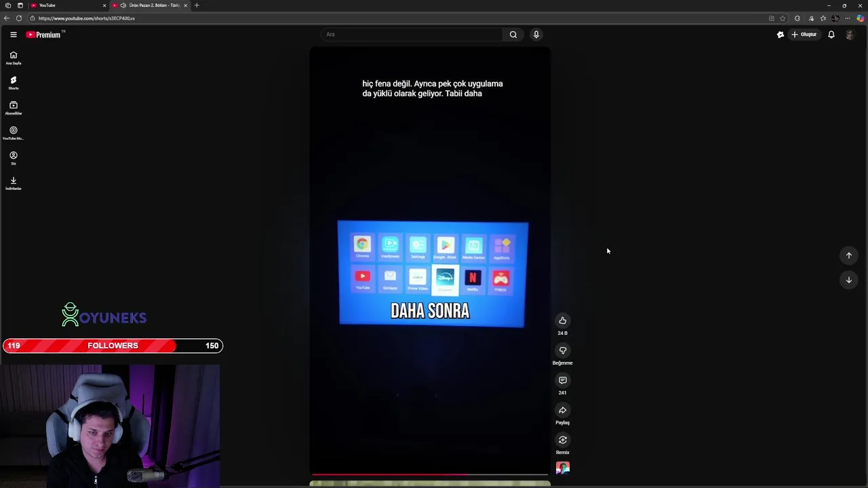The width and height of the screenshot is (868, 488).
Task: Switch to the first YouTube browser tab
Action: click(x=68, y=5)
